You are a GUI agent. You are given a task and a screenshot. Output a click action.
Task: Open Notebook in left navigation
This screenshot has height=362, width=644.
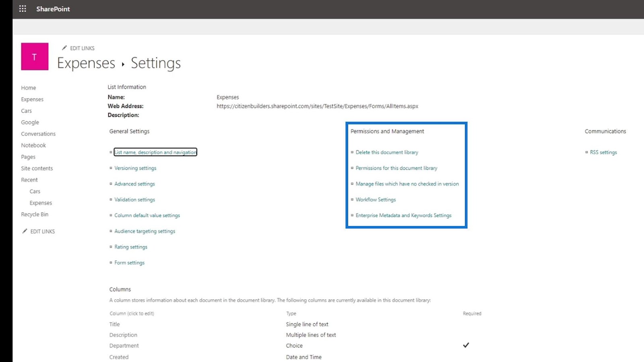click(x=33, y=145)
